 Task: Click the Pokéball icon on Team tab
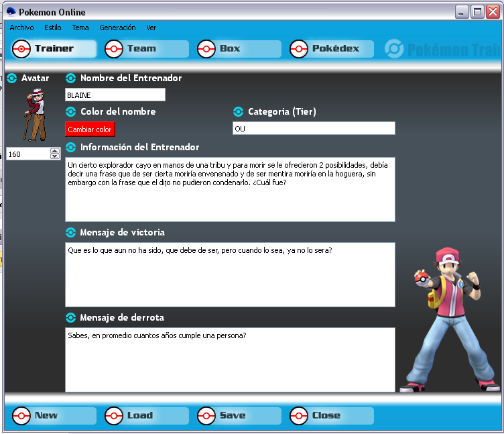(114, 49)
